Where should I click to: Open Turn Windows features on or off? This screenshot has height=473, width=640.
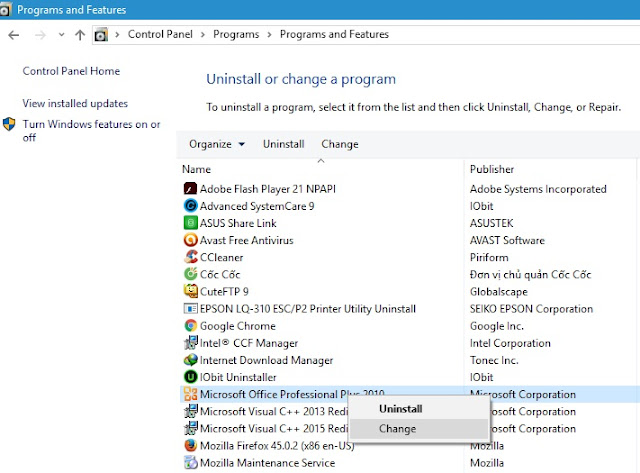tap(91, 131)
